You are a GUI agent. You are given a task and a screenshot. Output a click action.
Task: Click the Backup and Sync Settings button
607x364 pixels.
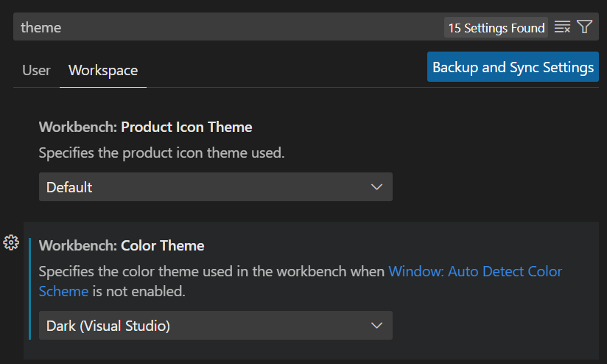click(513, 67)
